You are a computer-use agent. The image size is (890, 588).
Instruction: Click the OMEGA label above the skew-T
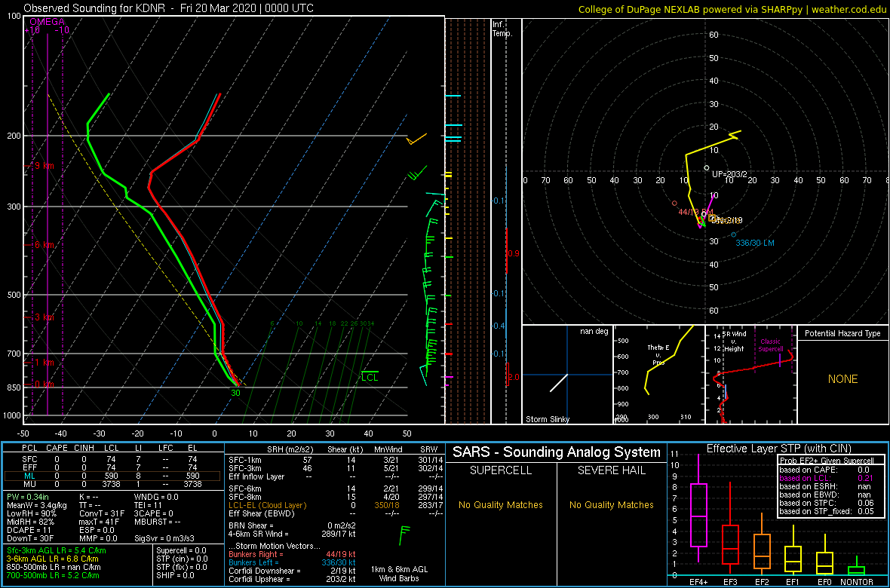coord(47,22)
